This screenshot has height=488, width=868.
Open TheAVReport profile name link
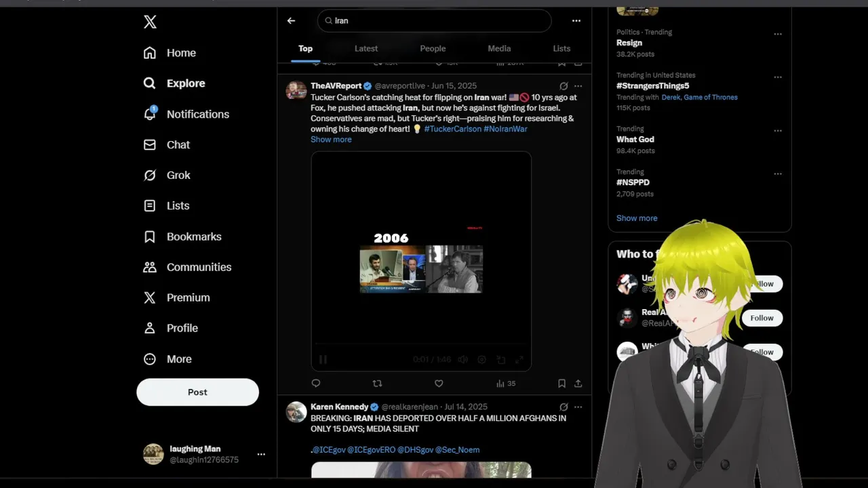coord(336,86)
